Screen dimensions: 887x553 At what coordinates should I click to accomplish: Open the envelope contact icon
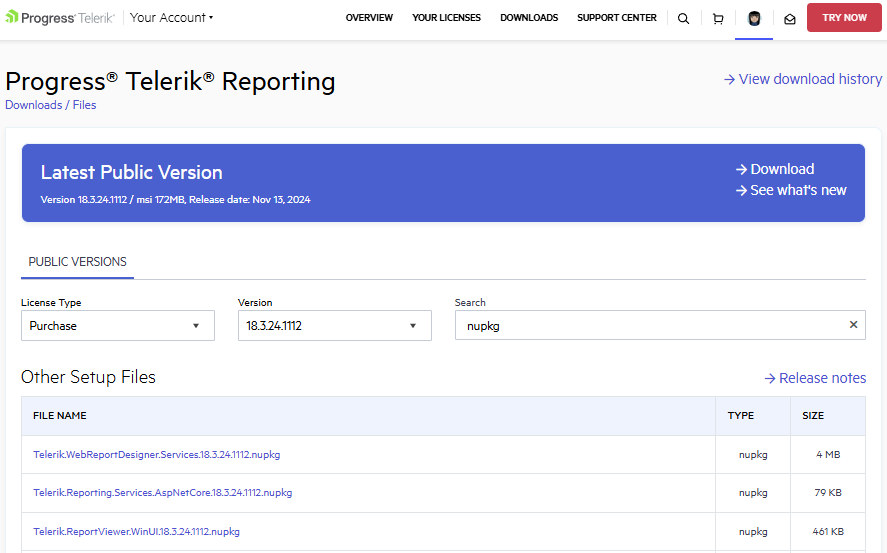coord(790,19)
